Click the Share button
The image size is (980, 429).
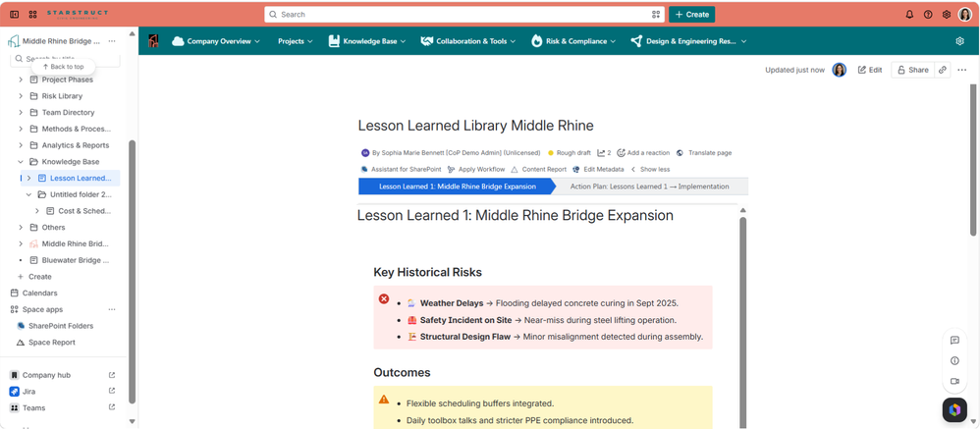913,70
